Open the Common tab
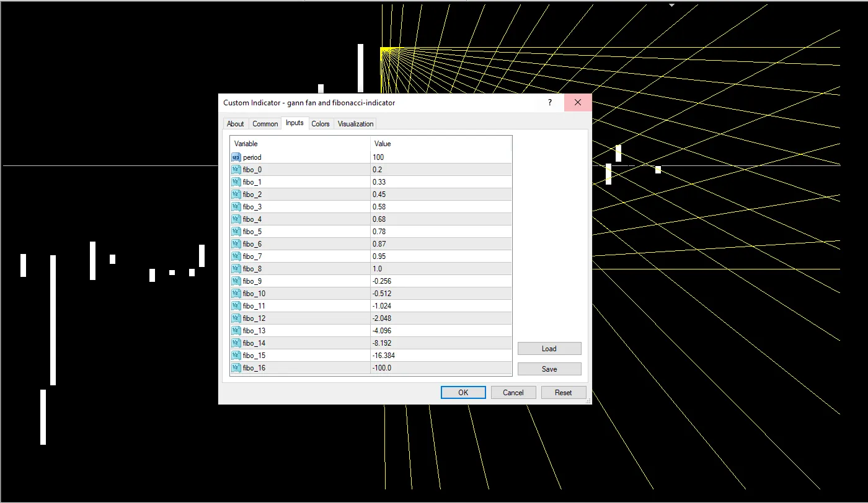 point(265,124)
